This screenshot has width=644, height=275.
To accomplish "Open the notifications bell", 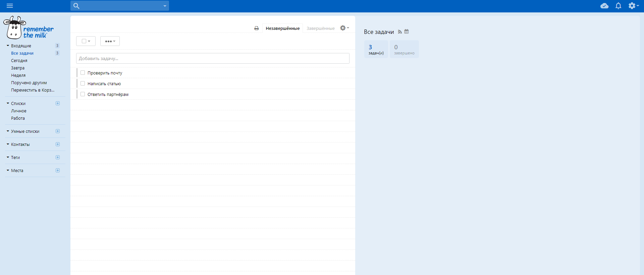I will pos(618,6).
